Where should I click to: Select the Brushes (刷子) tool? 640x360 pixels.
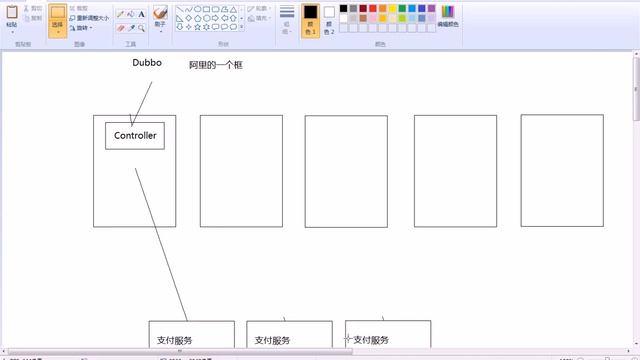coord(160,16)
